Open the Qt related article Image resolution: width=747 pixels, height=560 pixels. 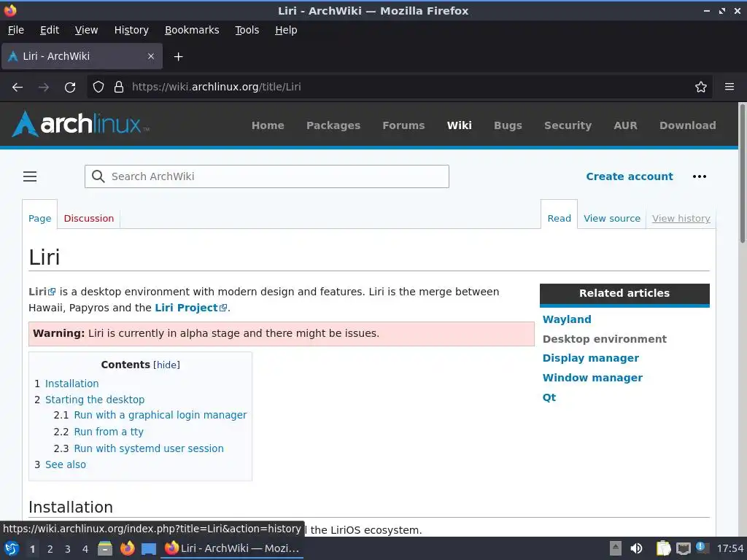[549, 397]
